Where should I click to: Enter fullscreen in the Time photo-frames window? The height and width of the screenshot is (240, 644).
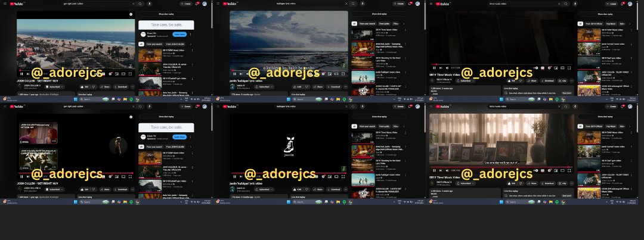pos(569,171)
